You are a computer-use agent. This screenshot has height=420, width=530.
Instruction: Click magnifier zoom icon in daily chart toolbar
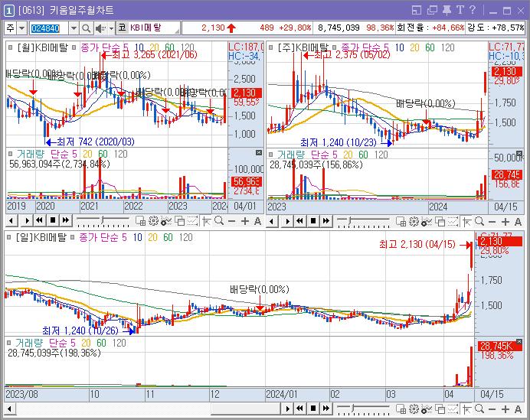(479, 409)
